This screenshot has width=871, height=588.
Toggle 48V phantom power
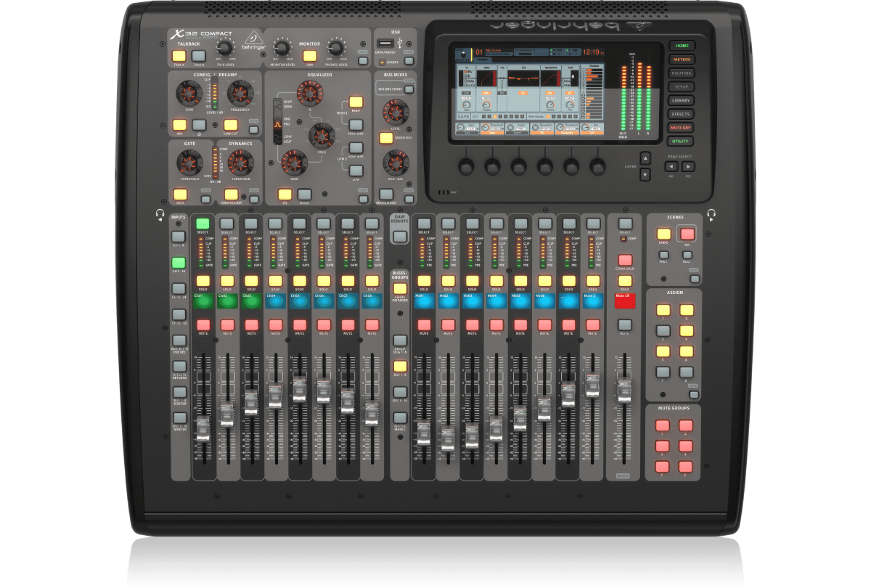179,125
